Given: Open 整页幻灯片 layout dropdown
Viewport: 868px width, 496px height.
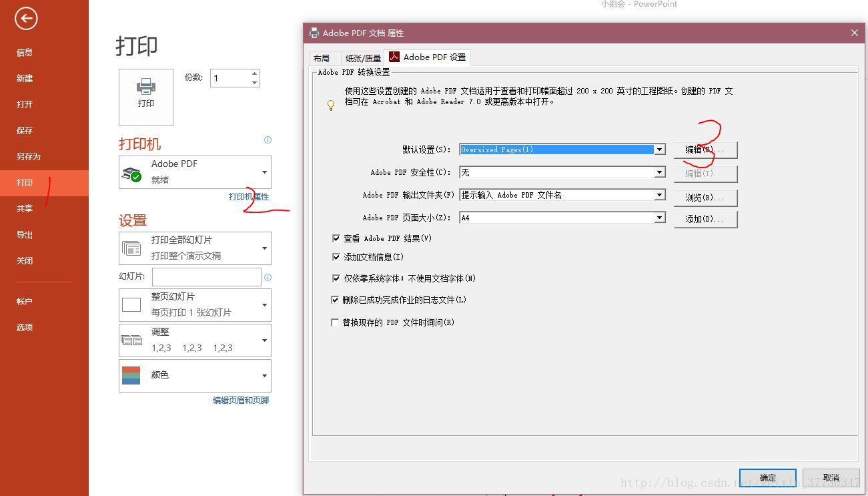Looking at the screenshot, I should click(195, 305).
